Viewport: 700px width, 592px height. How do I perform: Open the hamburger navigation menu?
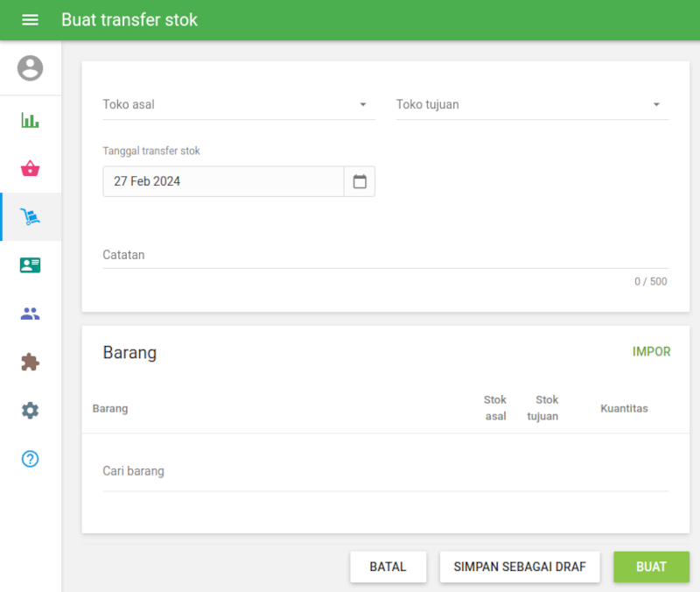click(x=30, y=19)
